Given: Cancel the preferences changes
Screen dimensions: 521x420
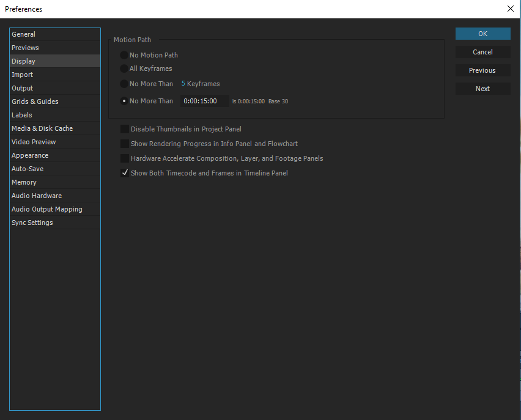Looking at the screenshot, I should coord(482,52).
